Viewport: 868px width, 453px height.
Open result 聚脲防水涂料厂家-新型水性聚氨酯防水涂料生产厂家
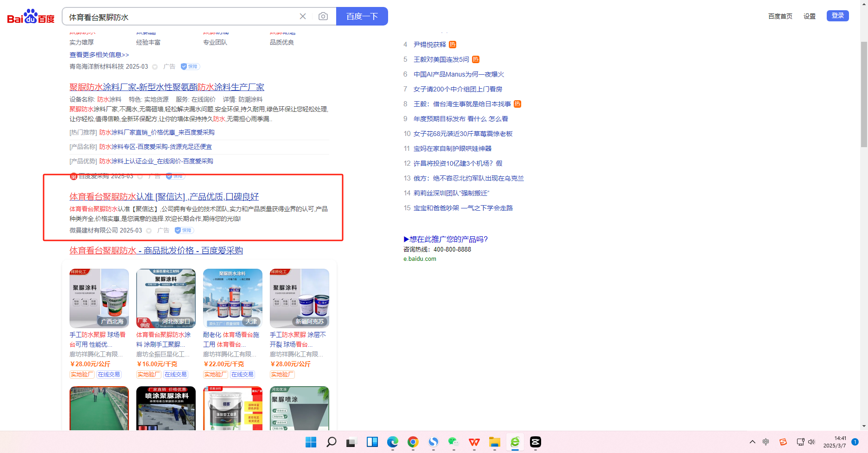pyautogui.click(x=167, y=87)
